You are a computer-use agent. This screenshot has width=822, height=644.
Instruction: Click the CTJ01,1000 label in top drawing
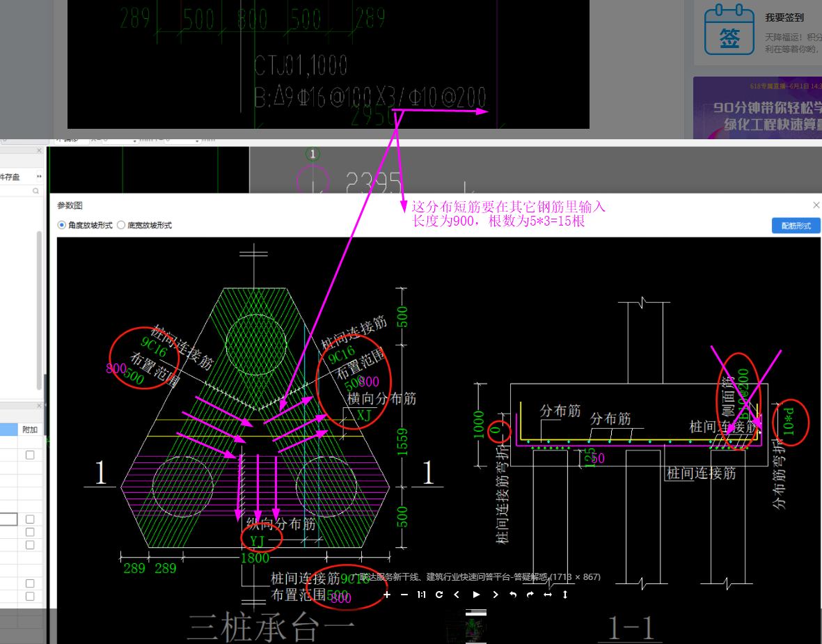pyautogui.click(x=301, y=65)
